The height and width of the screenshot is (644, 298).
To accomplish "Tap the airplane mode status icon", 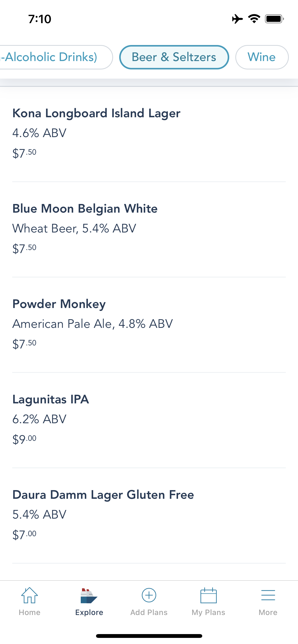I will pos(237,19).
